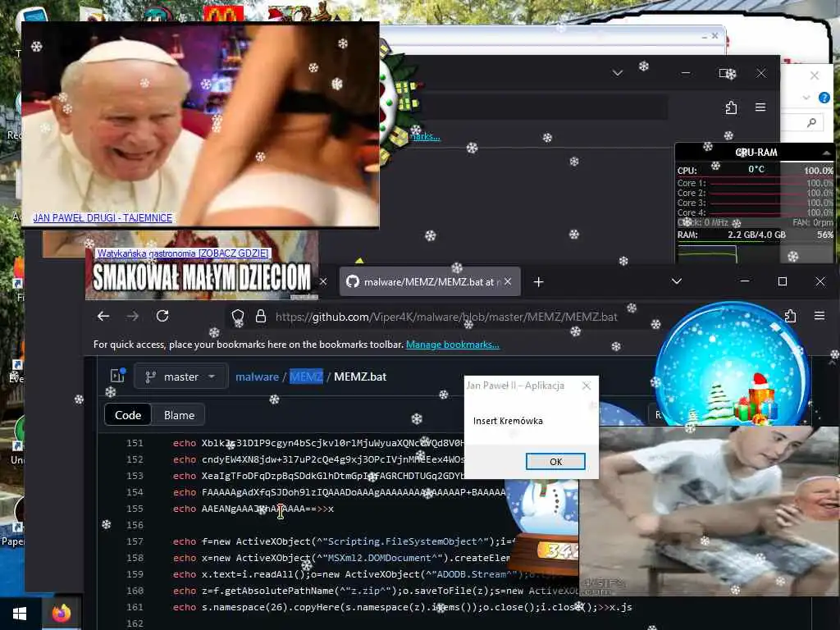
Task: Collapse the CPU-RAM gadget header arrow
Action: [827, 153]
